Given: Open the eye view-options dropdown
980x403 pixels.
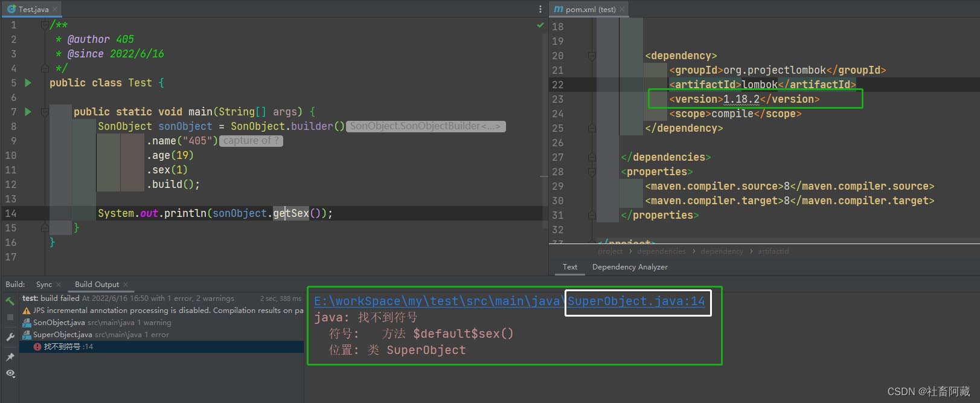Looking at the screenshot, I should (x=10, y=374).
